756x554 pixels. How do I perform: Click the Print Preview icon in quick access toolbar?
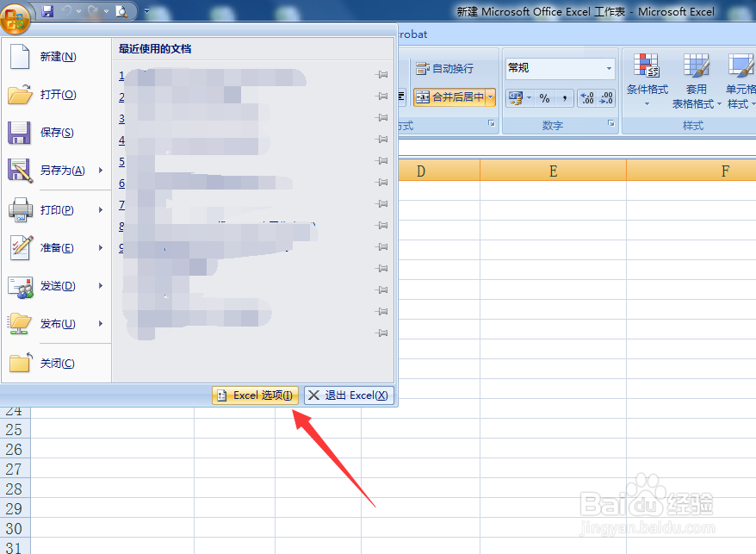tap(121, 11)
